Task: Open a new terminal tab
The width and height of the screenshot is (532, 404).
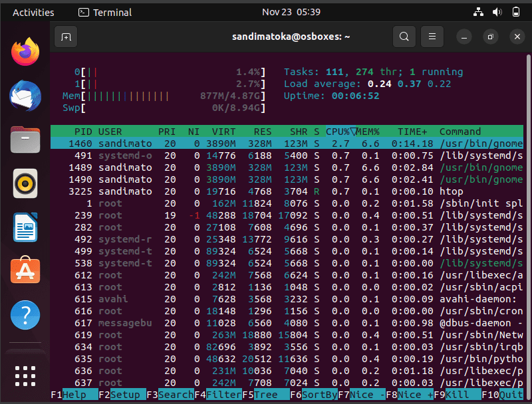Action: [66, 37]
